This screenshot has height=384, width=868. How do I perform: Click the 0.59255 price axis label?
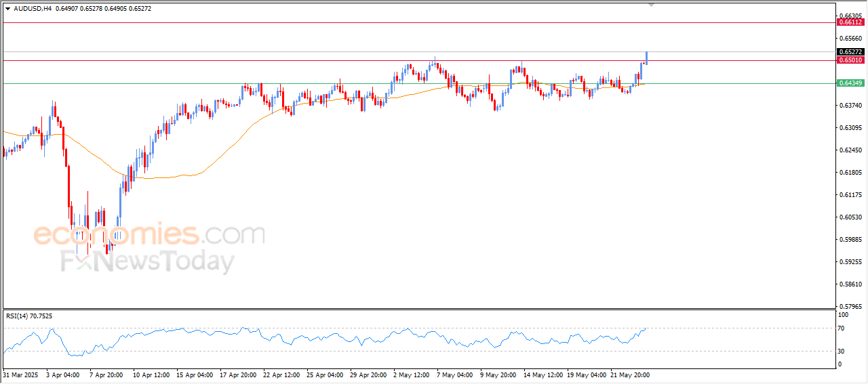850,262
